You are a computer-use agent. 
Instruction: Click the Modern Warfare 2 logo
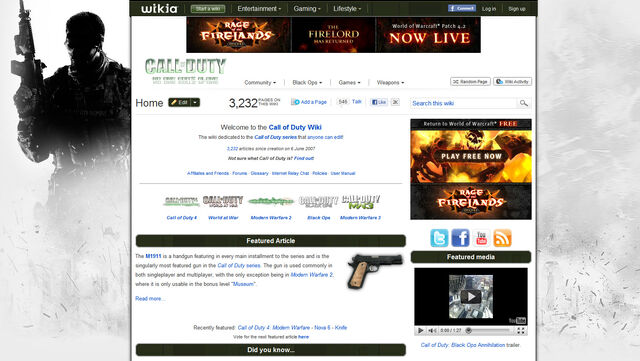pyautogui.click(x=271, y=201)
